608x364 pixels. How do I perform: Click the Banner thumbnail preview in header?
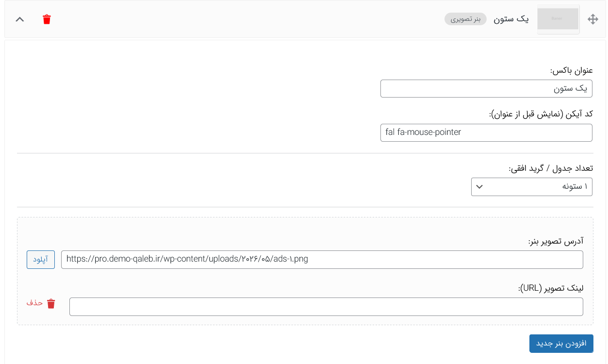pos(558,19)
